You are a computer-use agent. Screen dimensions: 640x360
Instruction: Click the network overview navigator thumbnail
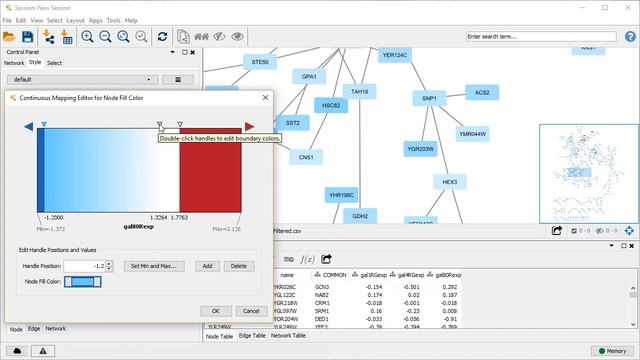tap(589, 174)
